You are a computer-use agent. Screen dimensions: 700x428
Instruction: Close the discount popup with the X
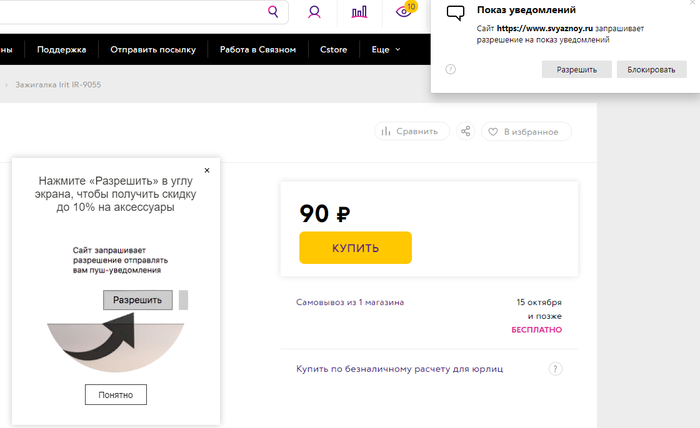tap(207, 170)
